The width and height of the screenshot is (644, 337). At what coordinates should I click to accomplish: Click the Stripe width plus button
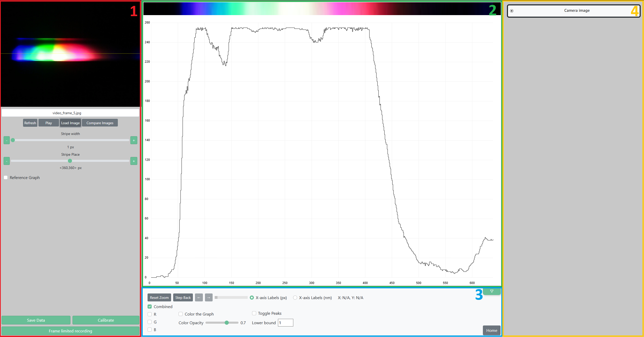[x=134, y=140]
